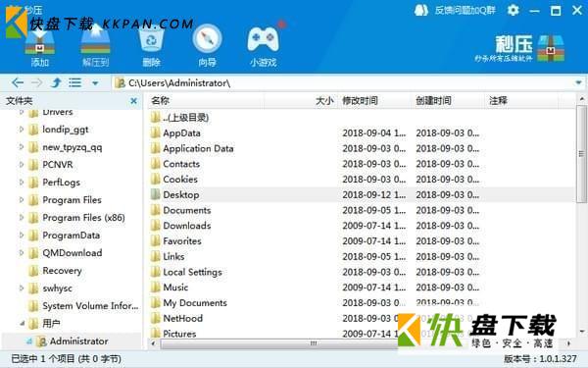Click the AppData folder icon
The height and width of the screenshot is (368, 588).
pos(155,132)
